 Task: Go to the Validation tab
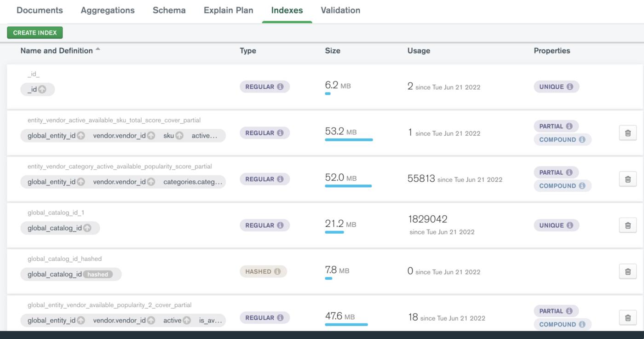coord(340,10)
